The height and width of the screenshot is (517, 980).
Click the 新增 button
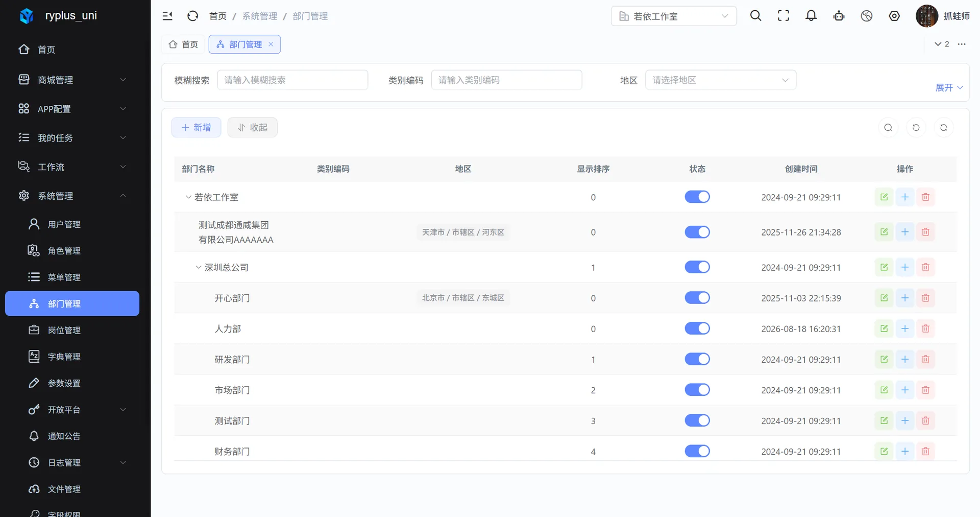point(196,127)
